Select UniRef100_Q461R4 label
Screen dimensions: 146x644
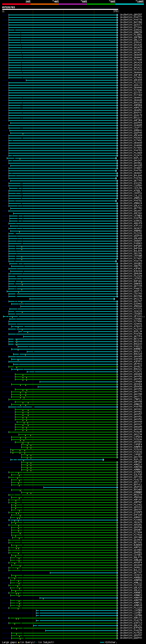click(131, 374)
